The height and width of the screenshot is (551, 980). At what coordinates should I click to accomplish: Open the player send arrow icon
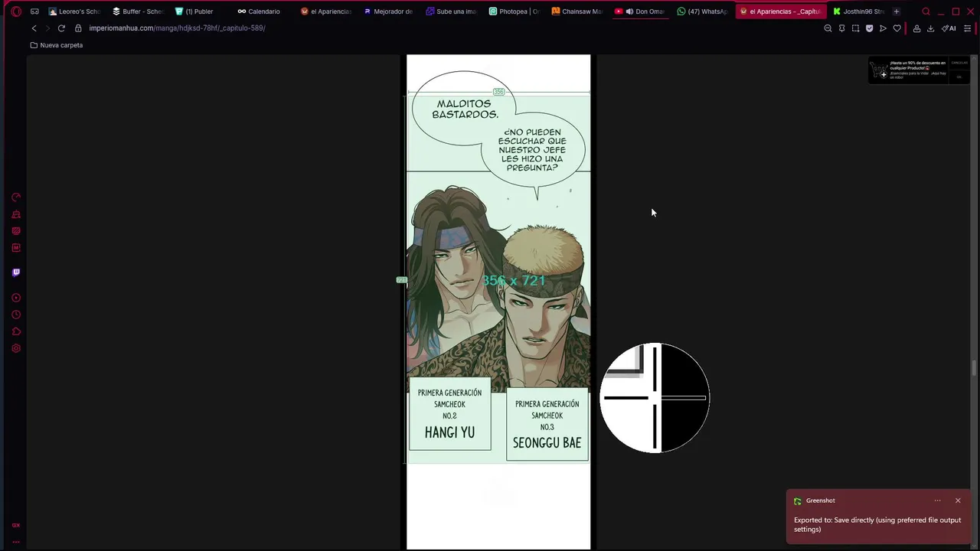pos(883,28)
